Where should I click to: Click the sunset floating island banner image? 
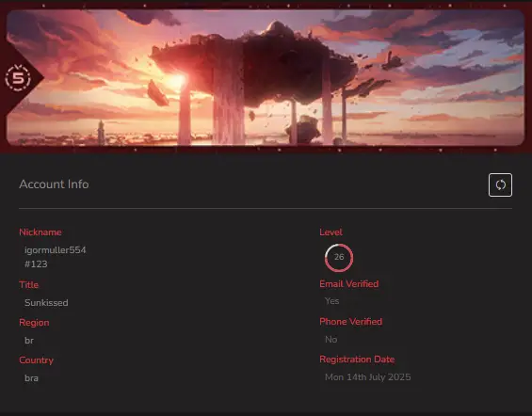click(x=266, y=77)
